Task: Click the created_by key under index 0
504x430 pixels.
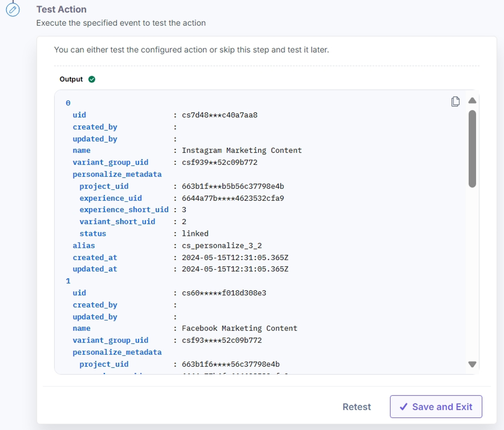Action: click(95, 127)
